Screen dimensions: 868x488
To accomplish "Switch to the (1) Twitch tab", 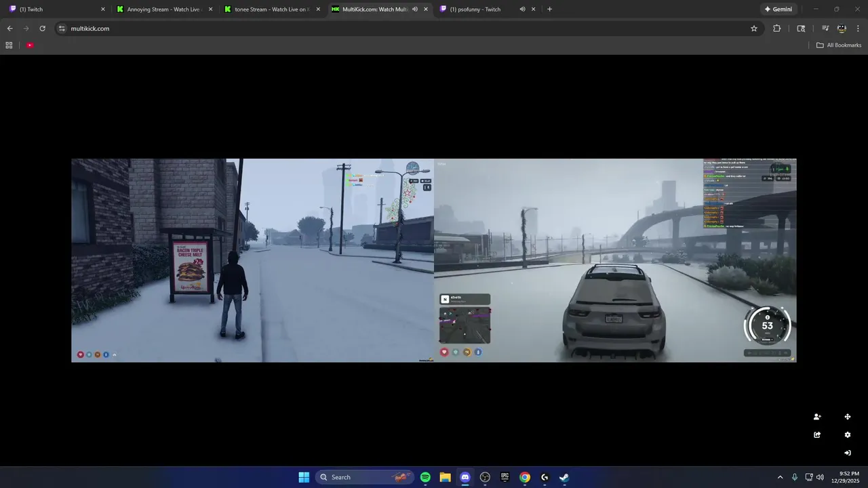I will pos(57,9).
